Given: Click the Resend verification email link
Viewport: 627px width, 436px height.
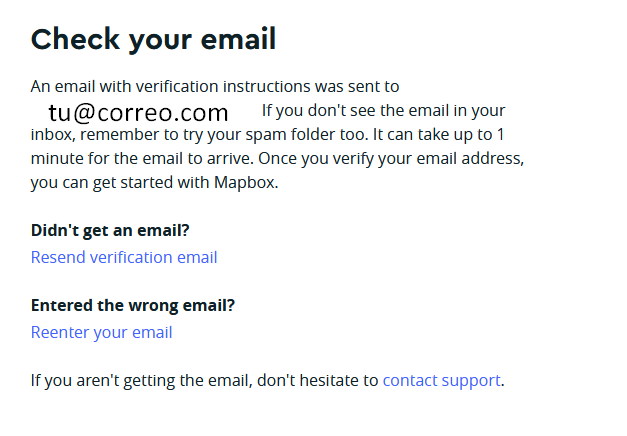Looking at the screenshot, I should pyautogui.click(x=124, y=257).
